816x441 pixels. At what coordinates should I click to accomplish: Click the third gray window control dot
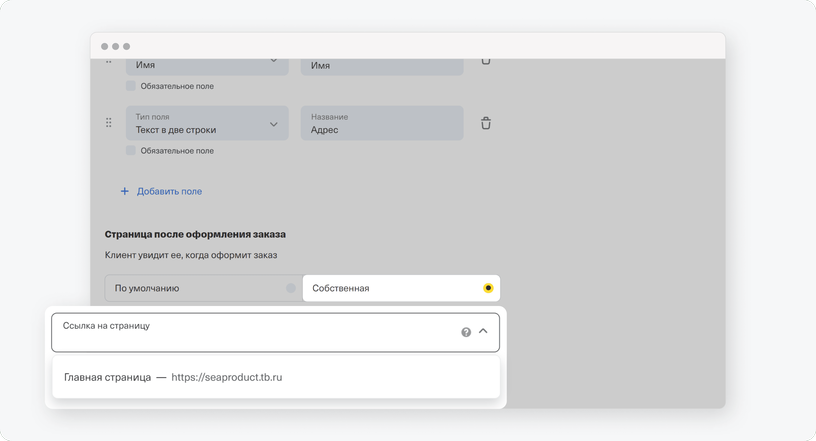click(x=126, y=46)
